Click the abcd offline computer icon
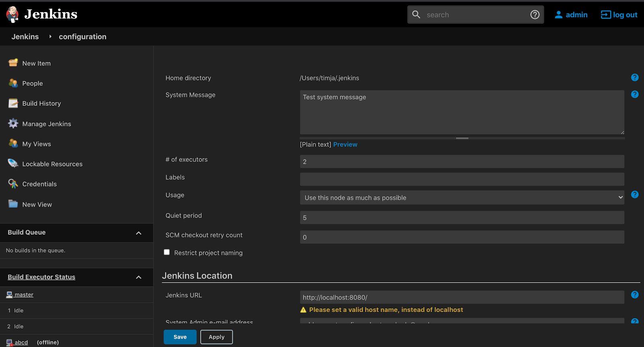The width and height of the screenshot is (644, 347). coord(9,343)
